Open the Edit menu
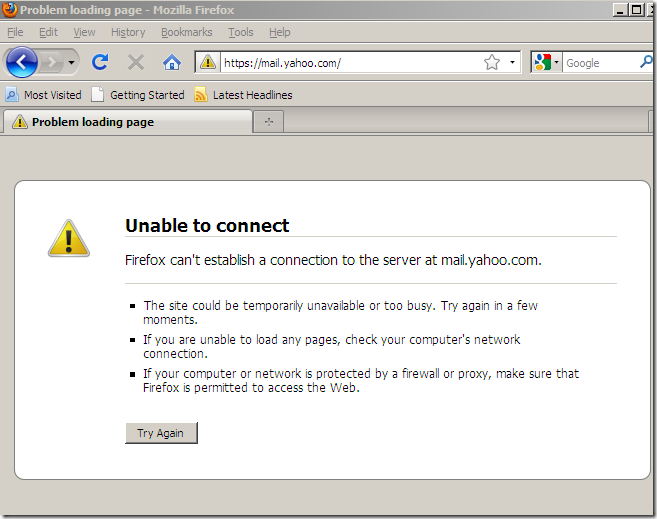The width and height of the screenshot is (657, 519). 48,32
